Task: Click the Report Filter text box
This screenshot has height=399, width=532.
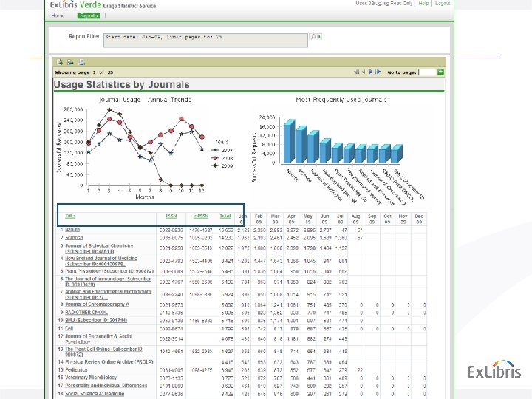Action: 205,41
